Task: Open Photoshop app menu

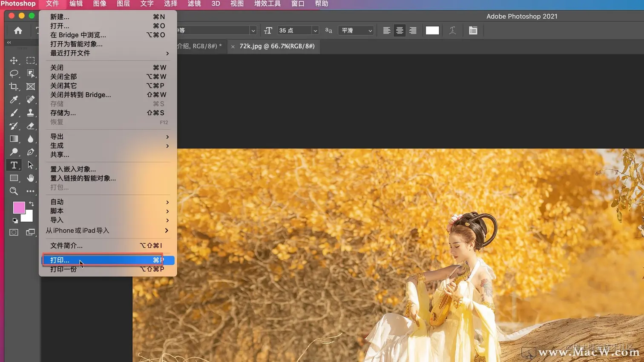Action: pos(18,4)
